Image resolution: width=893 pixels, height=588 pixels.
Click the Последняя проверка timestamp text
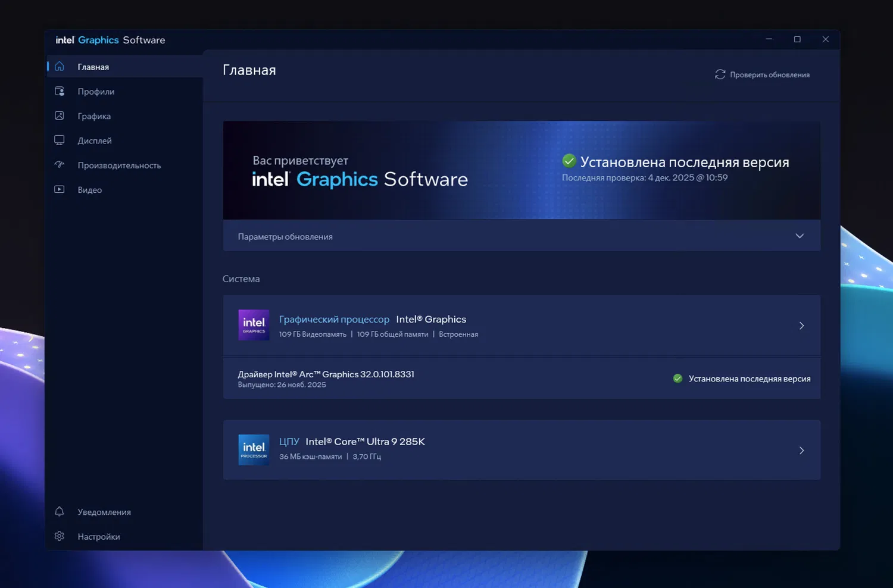tap(645, 177)
